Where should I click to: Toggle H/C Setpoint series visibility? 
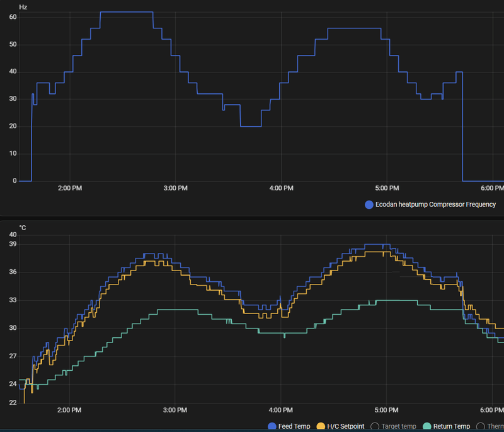point(340,426)
